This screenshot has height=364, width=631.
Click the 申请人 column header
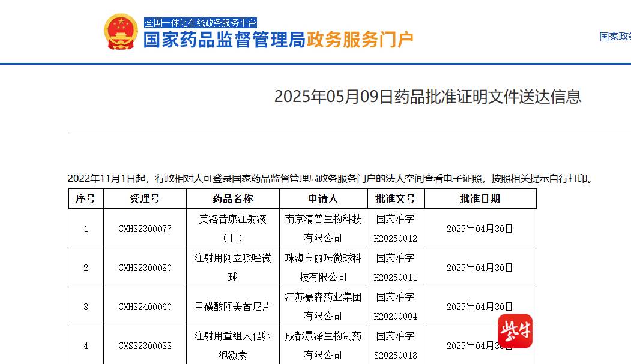[323, 198]
